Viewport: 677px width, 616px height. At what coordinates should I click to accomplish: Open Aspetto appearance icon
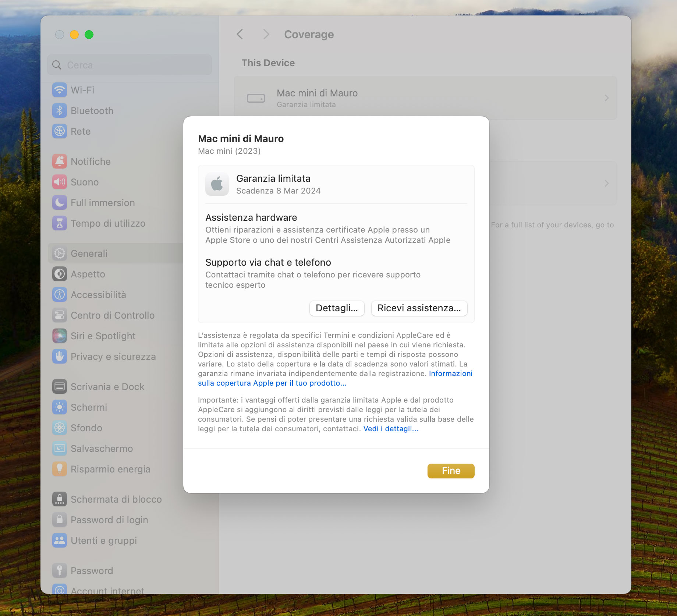pos(60,274)
